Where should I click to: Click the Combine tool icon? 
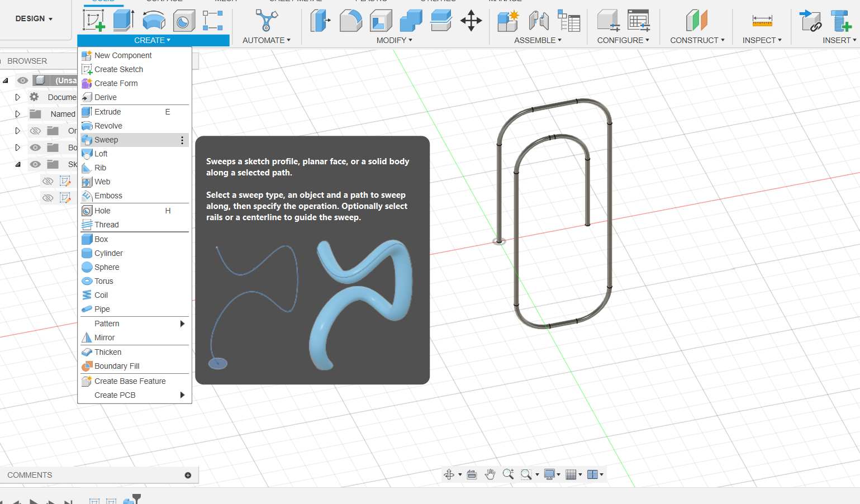pos(411,21)
